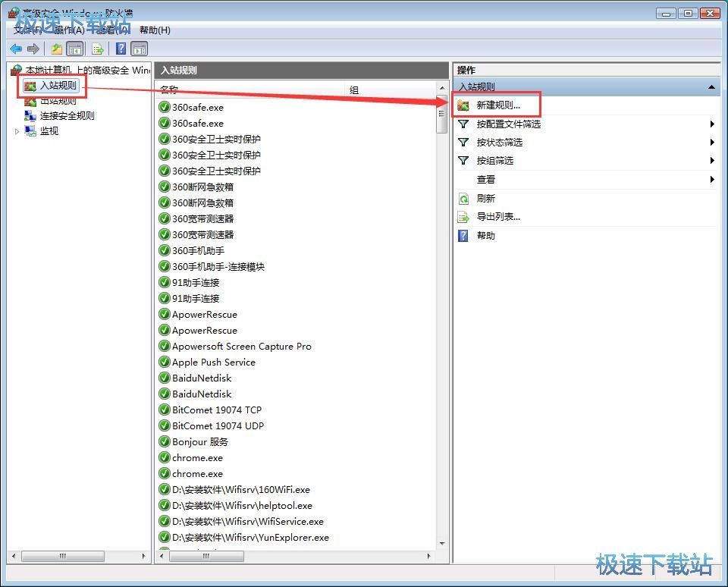This screenshot has width=728, height=587.
Task: Open the 文件 menu
Action: pyautogui.click(x=28, y=30)
